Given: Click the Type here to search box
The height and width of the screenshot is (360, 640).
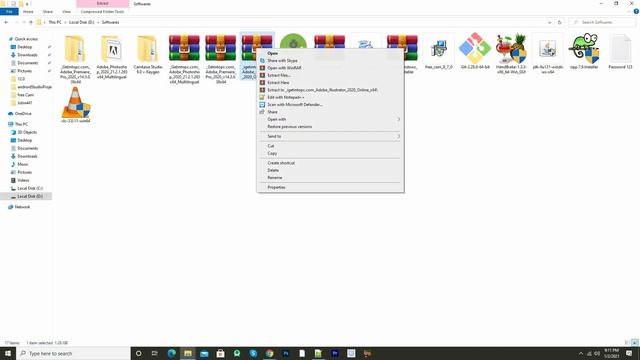Looking at the screenshot, I should click(x=73, y=353).
